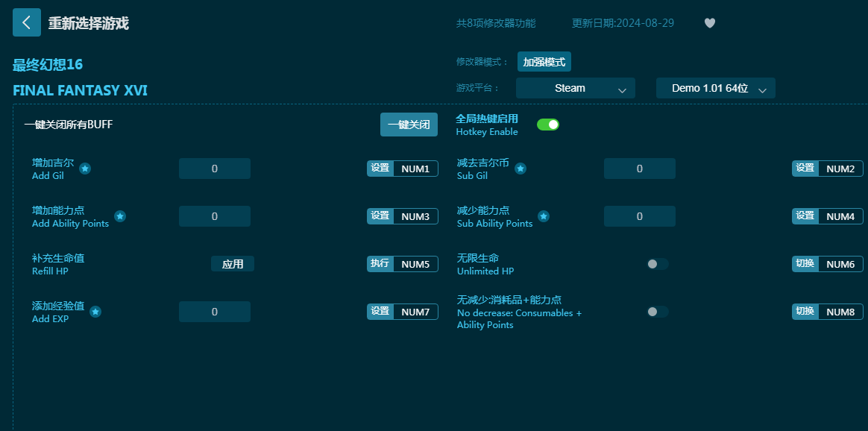Enable the Unlimited HP toggle
Image resolution: width=868 pixels, height=431 pixels.
point(657,264)
